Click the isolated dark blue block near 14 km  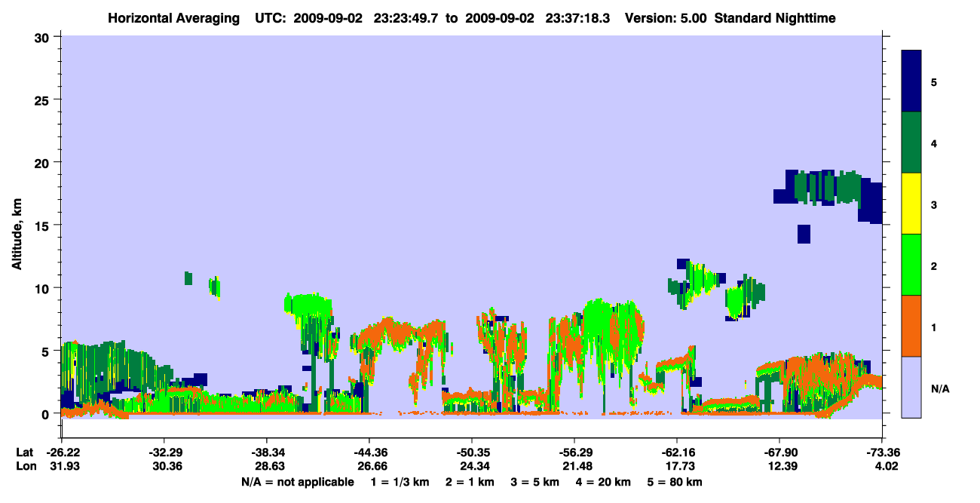point(804,234)
